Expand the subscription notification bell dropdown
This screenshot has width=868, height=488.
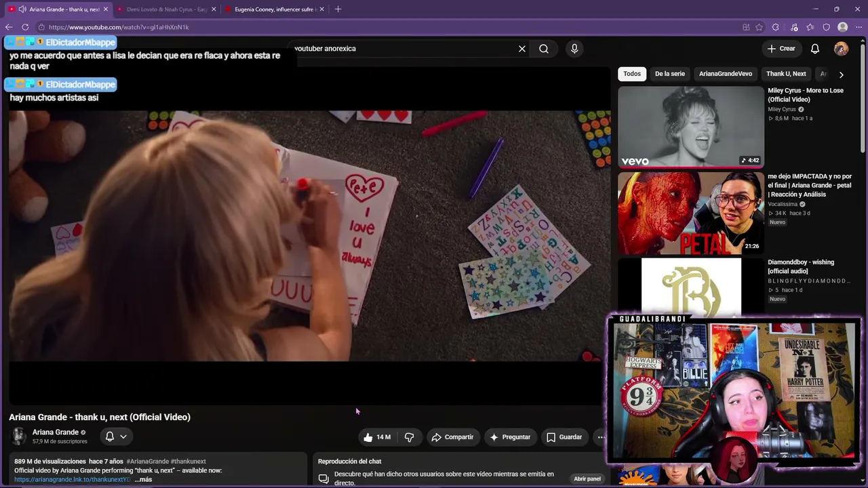click(116, 436)
